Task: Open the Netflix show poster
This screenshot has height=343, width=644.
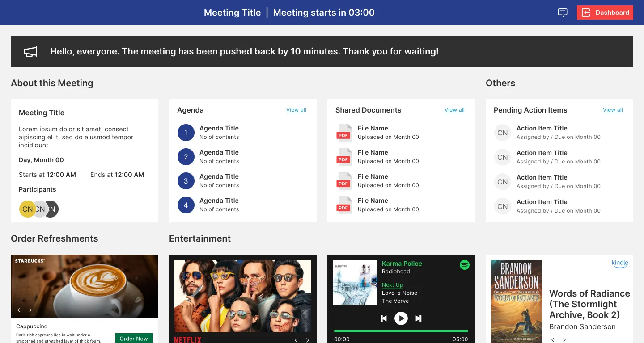Action: (243, 296)
